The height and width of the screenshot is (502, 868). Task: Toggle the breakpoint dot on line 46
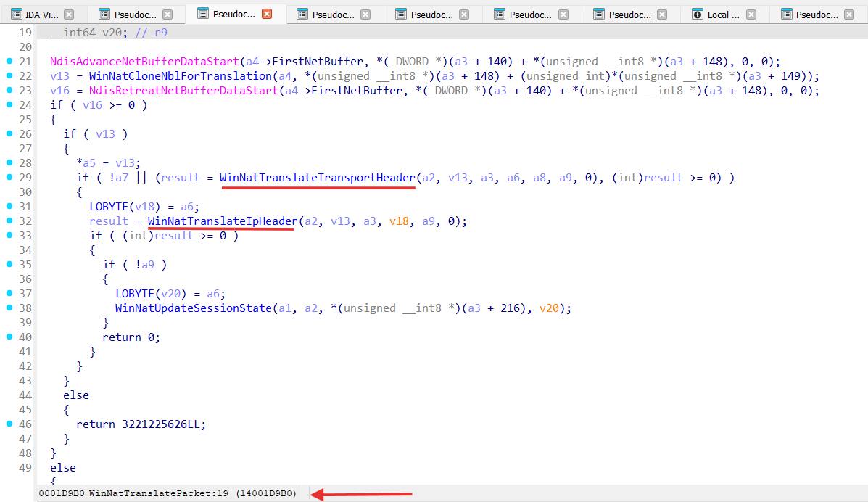pyautogui.click(x=9, y=424)
